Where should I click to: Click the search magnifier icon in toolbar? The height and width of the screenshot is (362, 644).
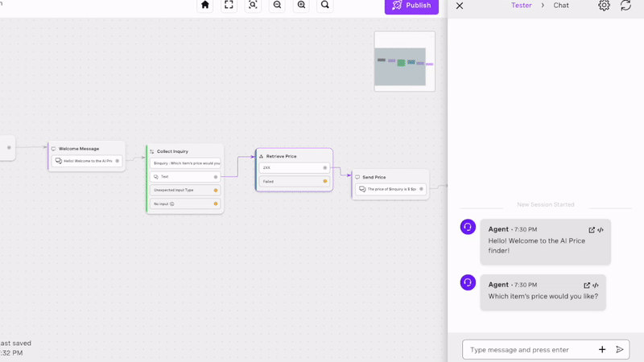(x=325, y=5)
